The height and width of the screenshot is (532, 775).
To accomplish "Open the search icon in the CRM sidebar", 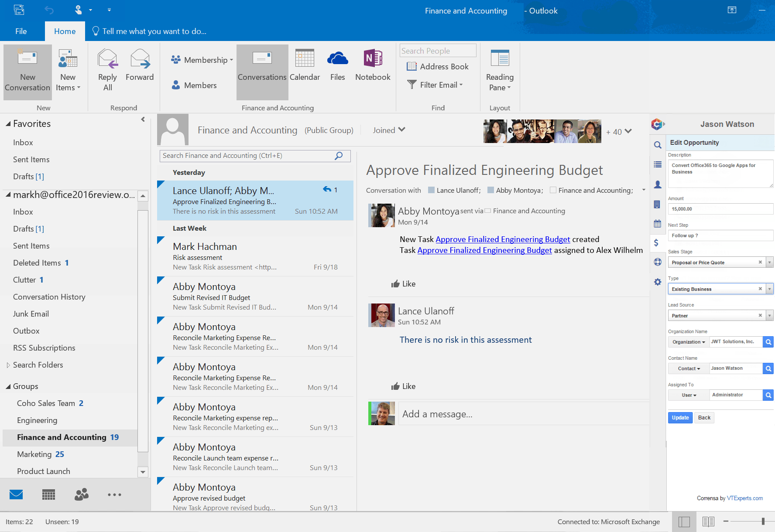I will click(x=658, y=145).
